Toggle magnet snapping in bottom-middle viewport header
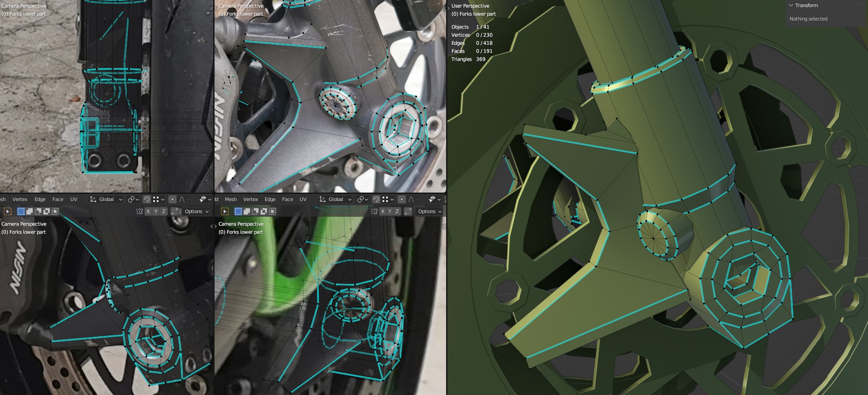The image size is (868, 395). pos(376,199)
